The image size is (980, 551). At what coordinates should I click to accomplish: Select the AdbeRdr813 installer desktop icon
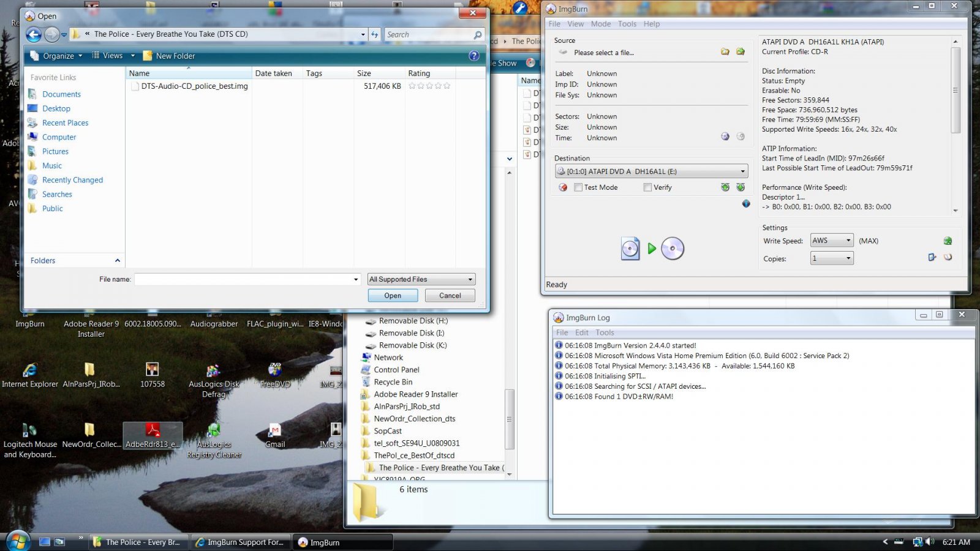click(153, 435)
